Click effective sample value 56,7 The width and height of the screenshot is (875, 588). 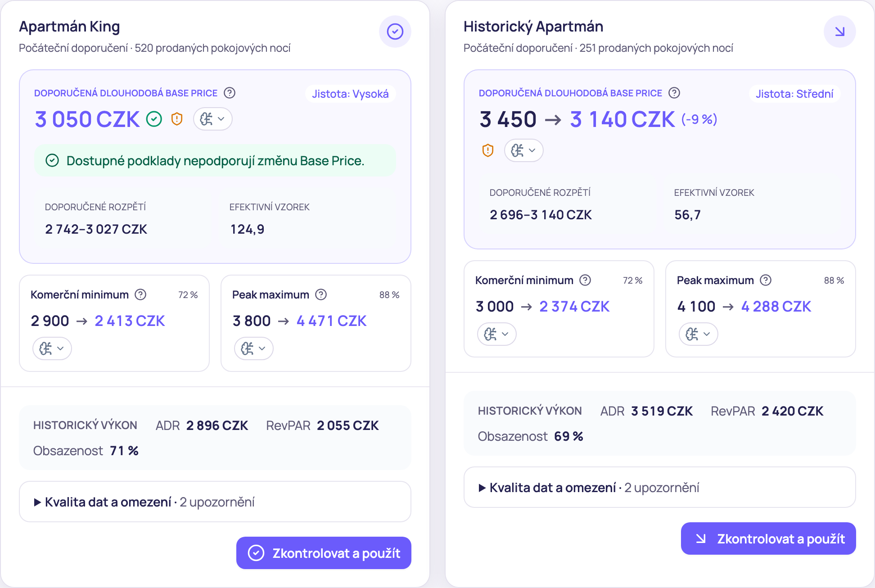[687, 215]
